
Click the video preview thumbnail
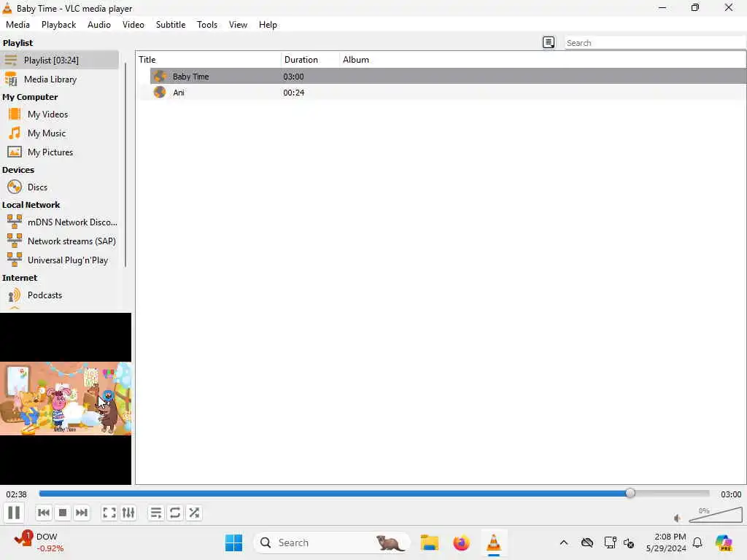click(65, 399)
